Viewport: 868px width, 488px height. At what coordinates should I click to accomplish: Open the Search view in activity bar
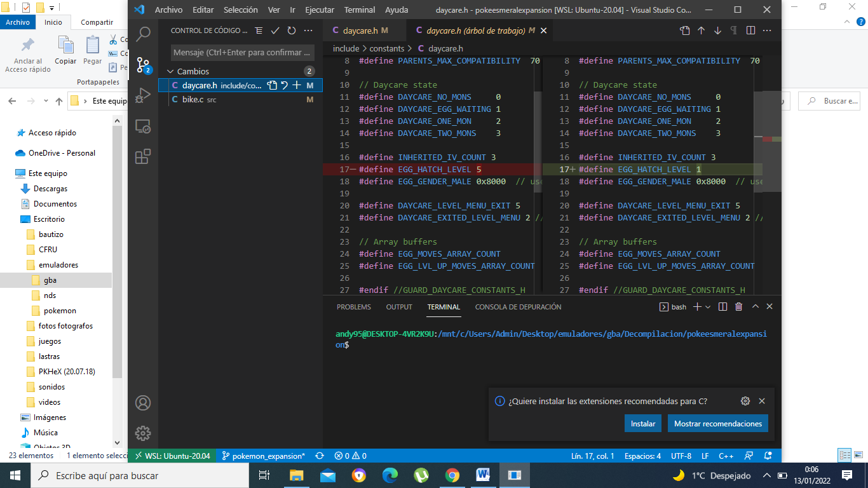click(143, 34)
